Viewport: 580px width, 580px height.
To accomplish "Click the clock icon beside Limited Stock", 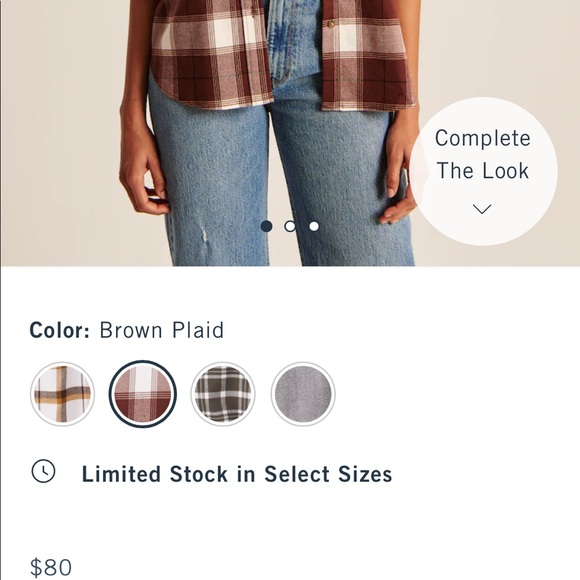I will click(43, 471).
